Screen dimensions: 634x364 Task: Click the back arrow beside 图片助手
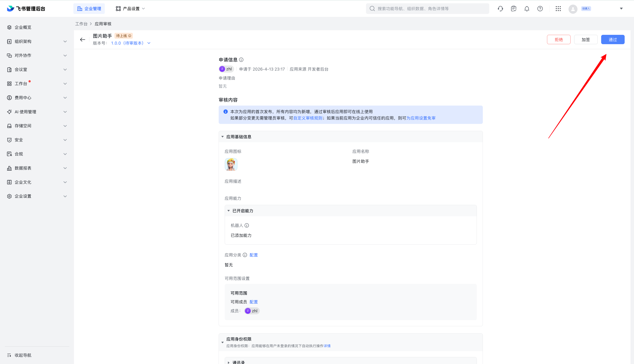(x=83, y=40)
